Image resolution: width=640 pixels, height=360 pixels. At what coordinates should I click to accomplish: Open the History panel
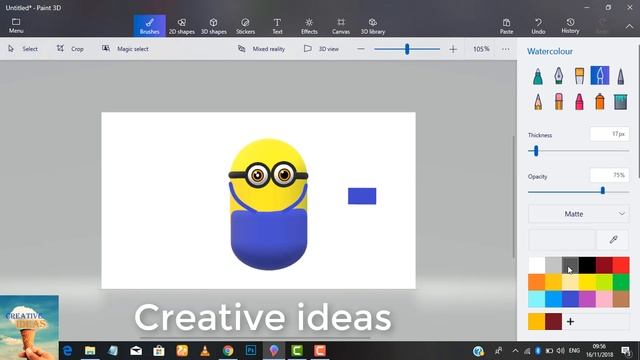[x=570, y=26]
